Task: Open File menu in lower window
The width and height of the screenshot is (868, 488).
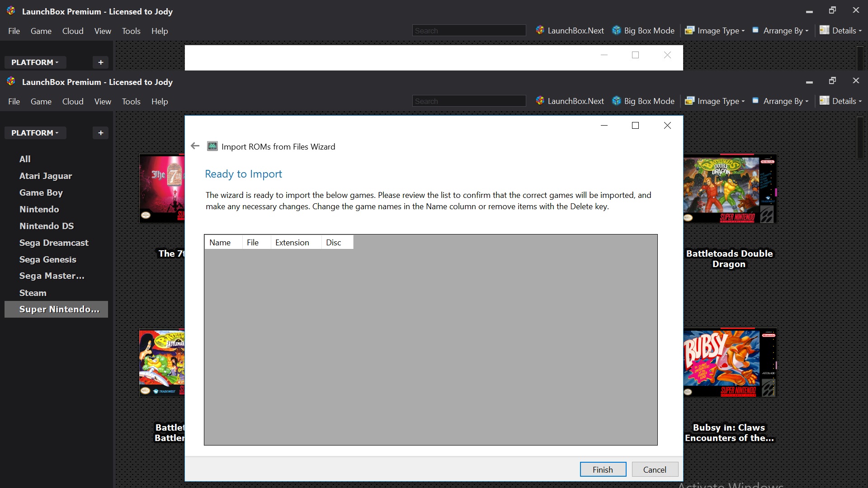Action: coord(14,102)
